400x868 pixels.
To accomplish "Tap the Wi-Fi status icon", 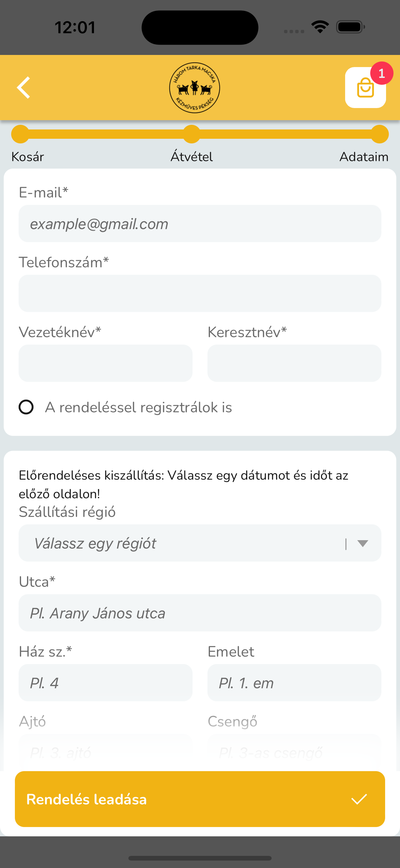I will click(320, 27).
